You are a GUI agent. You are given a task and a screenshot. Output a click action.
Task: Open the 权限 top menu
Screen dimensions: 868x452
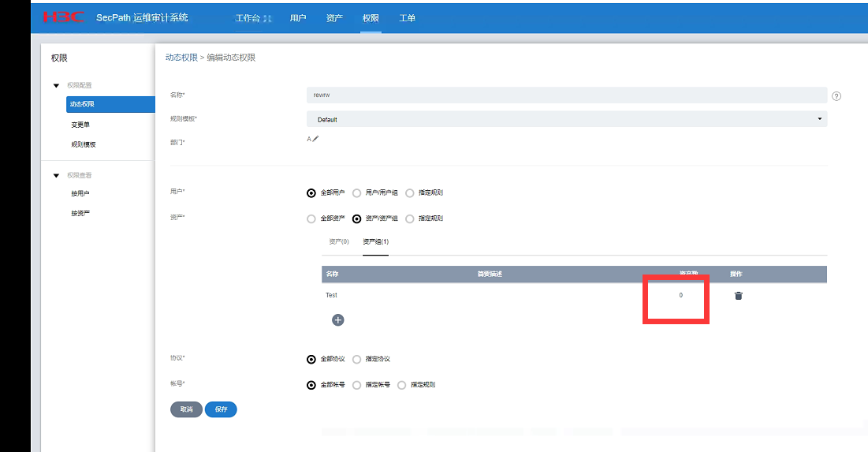[x=371, y=18]
